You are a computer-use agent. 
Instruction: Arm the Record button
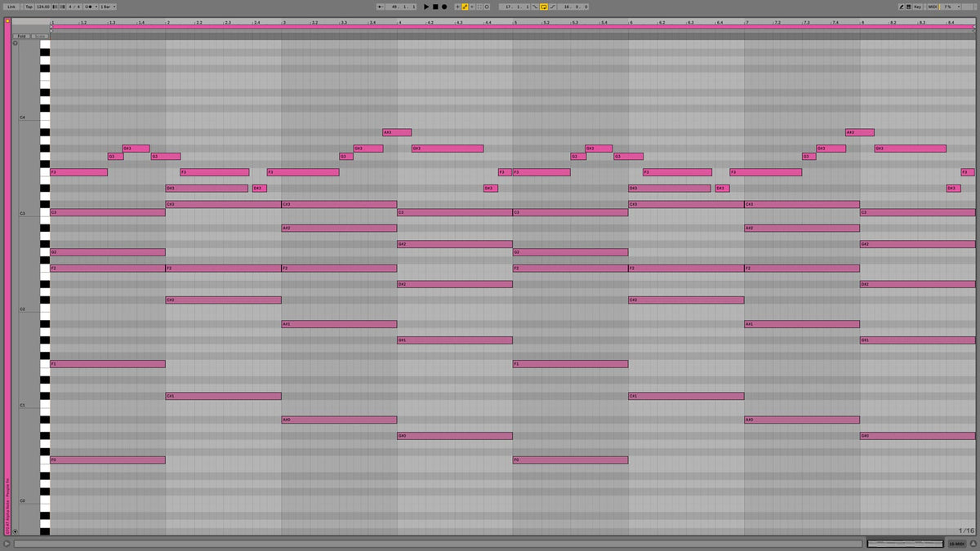[x=443, y=7]
